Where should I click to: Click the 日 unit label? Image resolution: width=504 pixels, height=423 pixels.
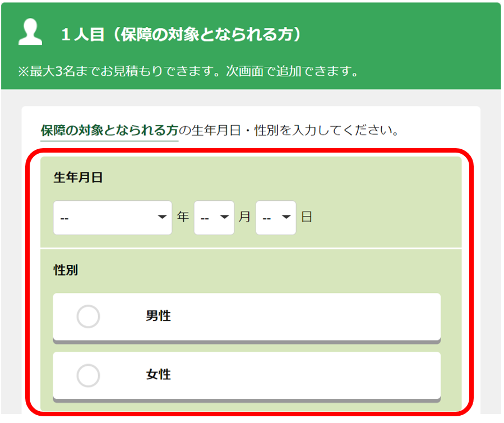coord(306,217)
